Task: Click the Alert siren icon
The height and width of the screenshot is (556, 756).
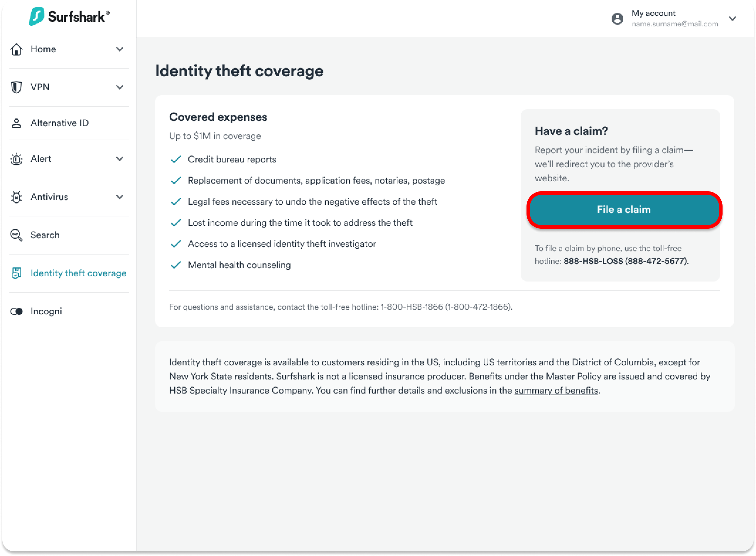Action: point(16,159)
